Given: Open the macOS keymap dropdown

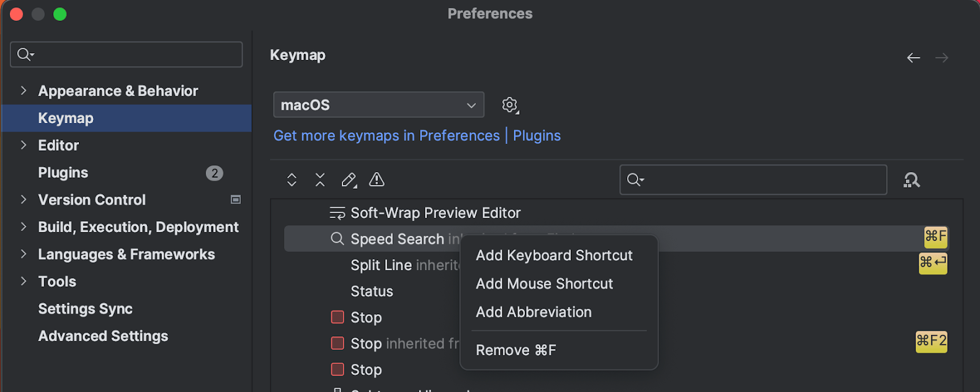Looking at the screenshot, I should [379, 105].
